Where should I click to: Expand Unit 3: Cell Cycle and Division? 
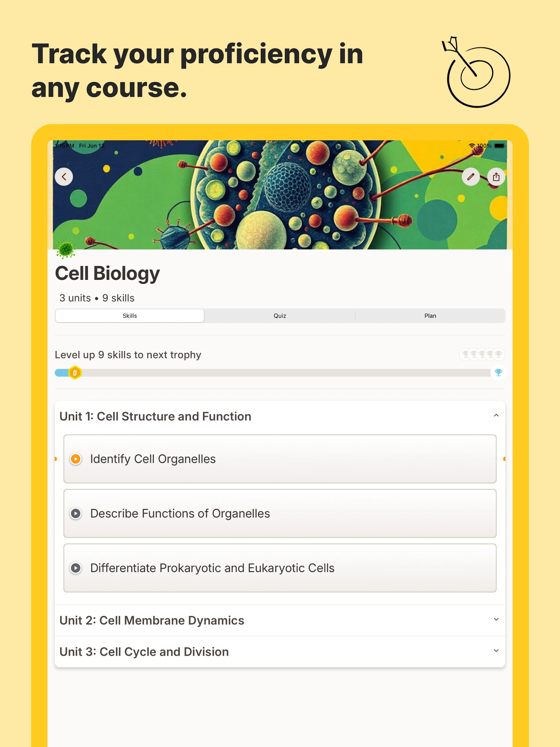496,651
